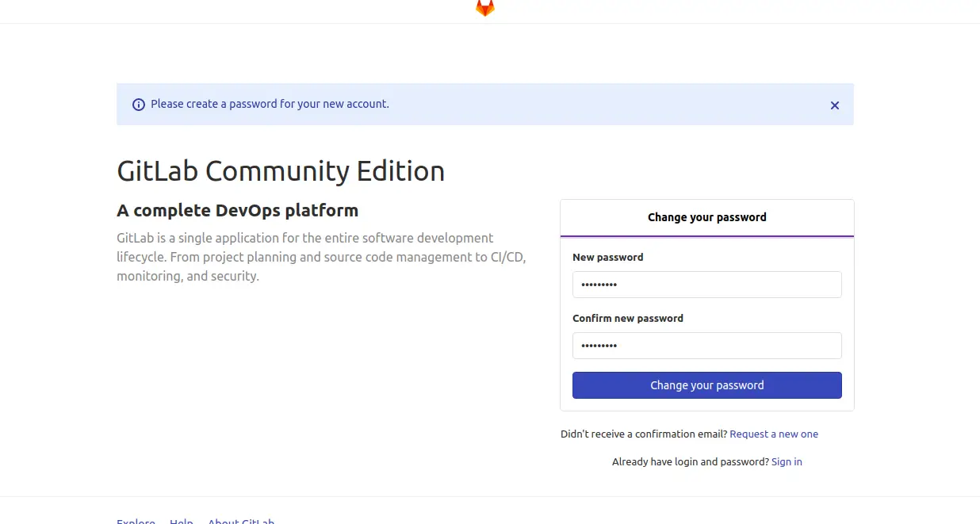
Task: Click the Confirm new password label
Action: click(x=627, y=319)
